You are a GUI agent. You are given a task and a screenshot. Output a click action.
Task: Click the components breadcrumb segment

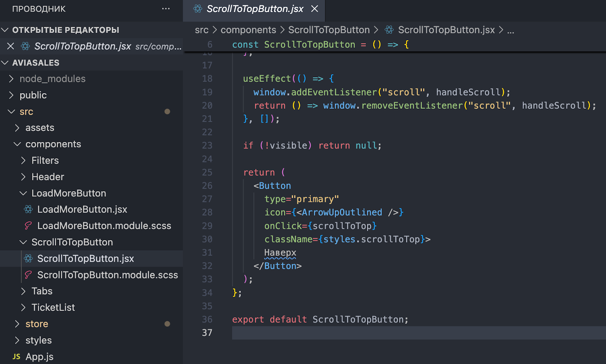click(x=248, y=30)
